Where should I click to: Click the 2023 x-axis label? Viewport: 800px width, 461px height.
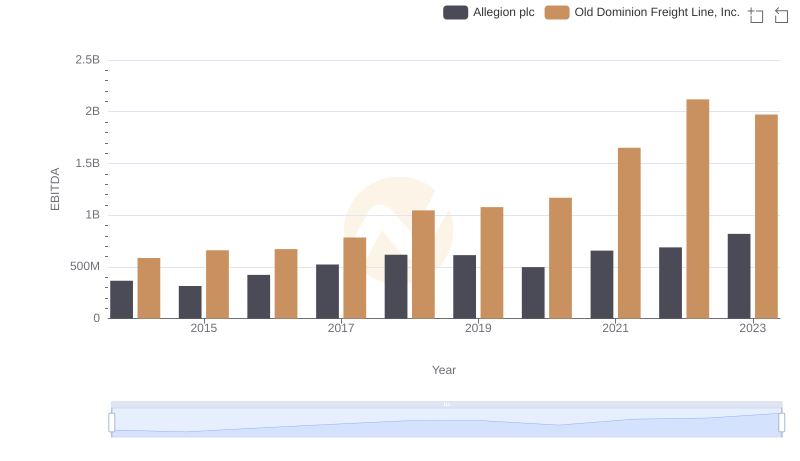tap(753, 328)
